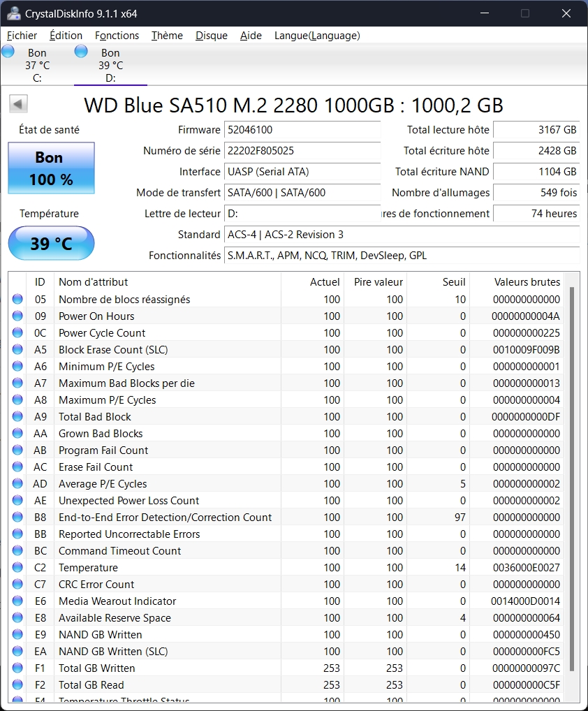Click the Bon 100 % health status button
588x711 pixels.
(51, 168)
